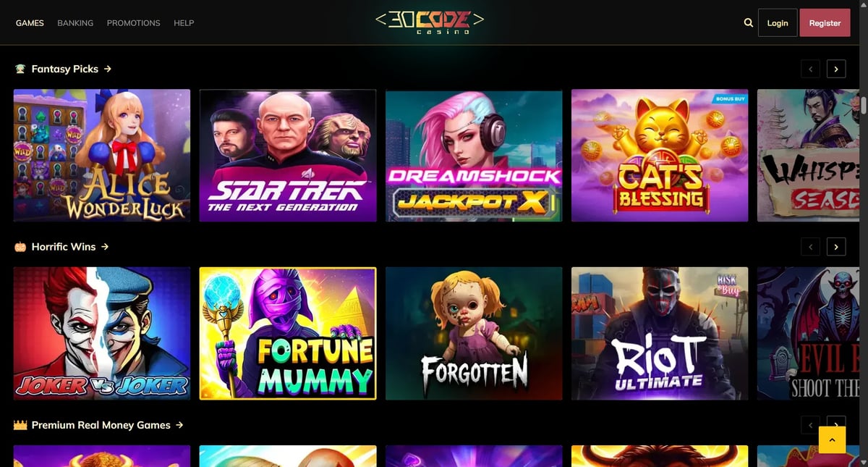The width and height of the screenshot is (868, 467).
Task: Click the search magnifier icon
Action: [x=749, y=22]
